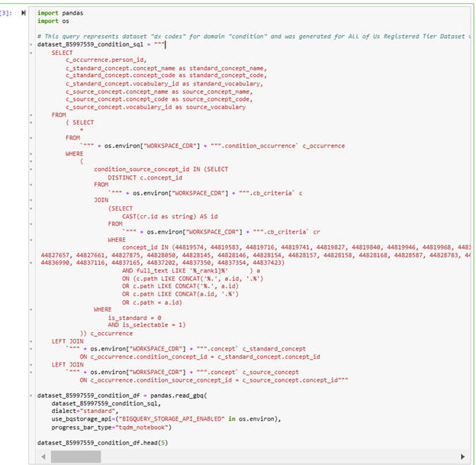Collapse fold arrow at pandas.read_gbq( line
476x465 pixels.
point(31,396)
